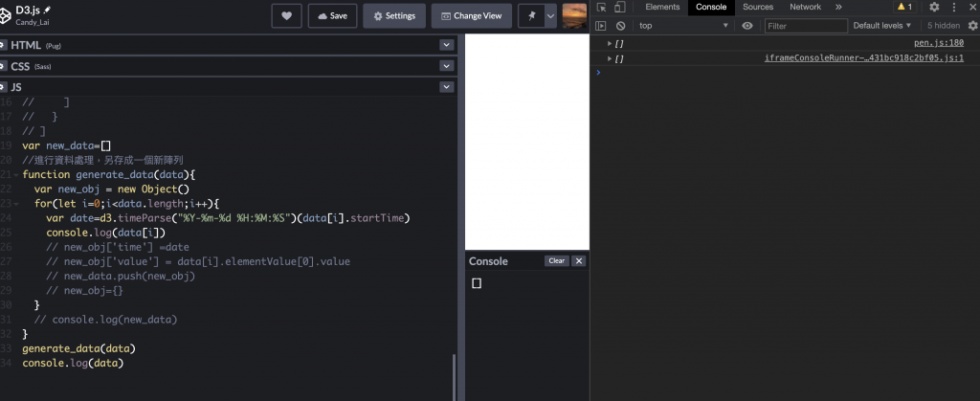Open CSS editor options chevron
The width and height of the screenshot is (980, 401).
coord(446,66)
